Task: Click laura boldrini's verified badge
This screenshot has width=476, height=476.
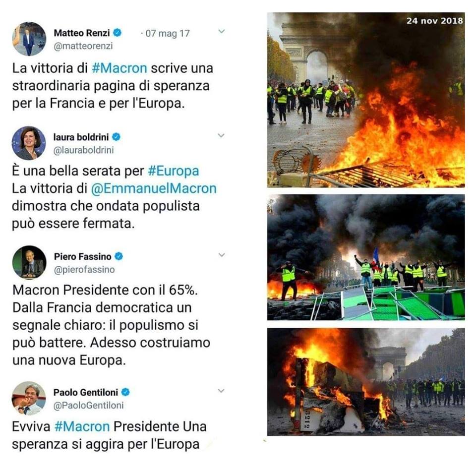Action: coord(116,137)
